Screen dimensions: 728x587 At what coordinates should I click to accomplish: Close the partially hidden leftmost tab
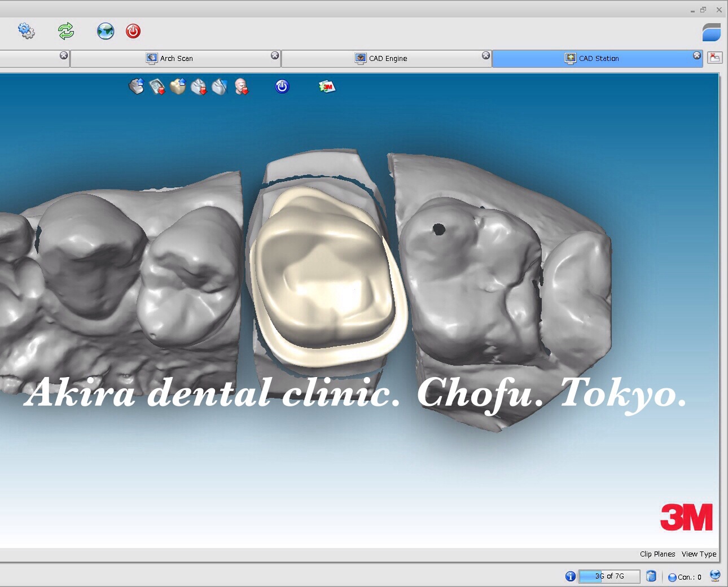pos(64,55)
